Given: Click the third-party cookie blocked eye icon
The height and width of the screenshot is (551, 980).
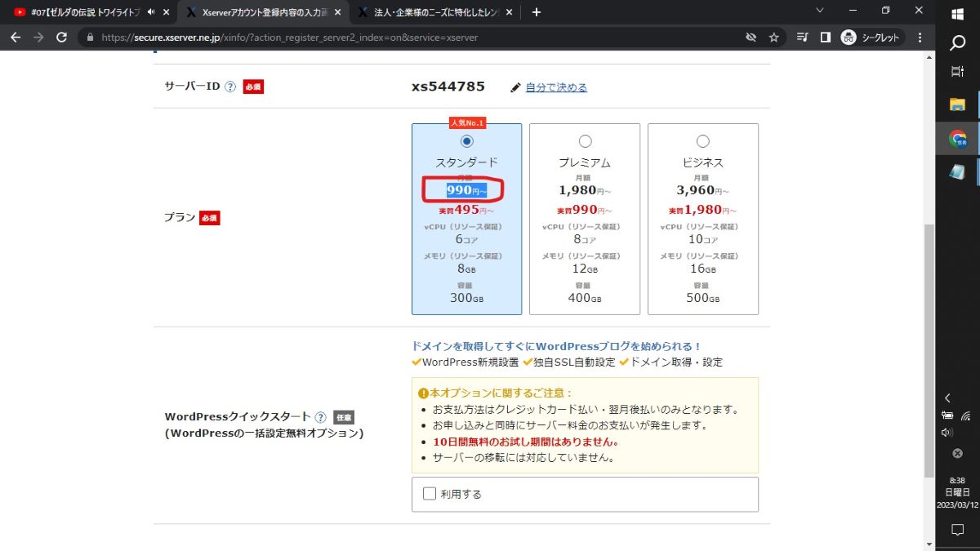Looking at the screenshot, I should (x=751, y=38).
